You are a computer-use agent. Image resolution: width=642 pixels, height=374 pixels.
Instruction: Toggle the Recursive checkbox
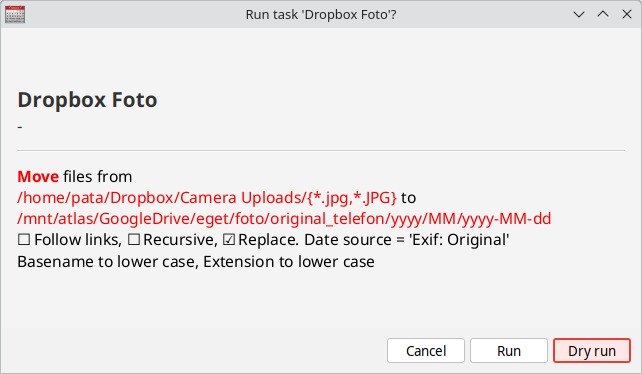click(x=134, y=240)
